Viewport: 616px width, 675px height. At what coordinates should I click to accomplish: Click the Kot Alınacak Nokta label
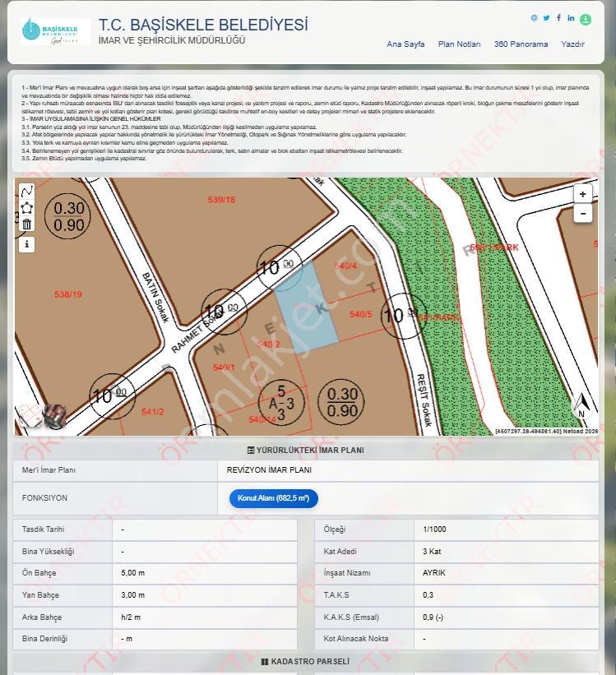(x=356, y=638)
